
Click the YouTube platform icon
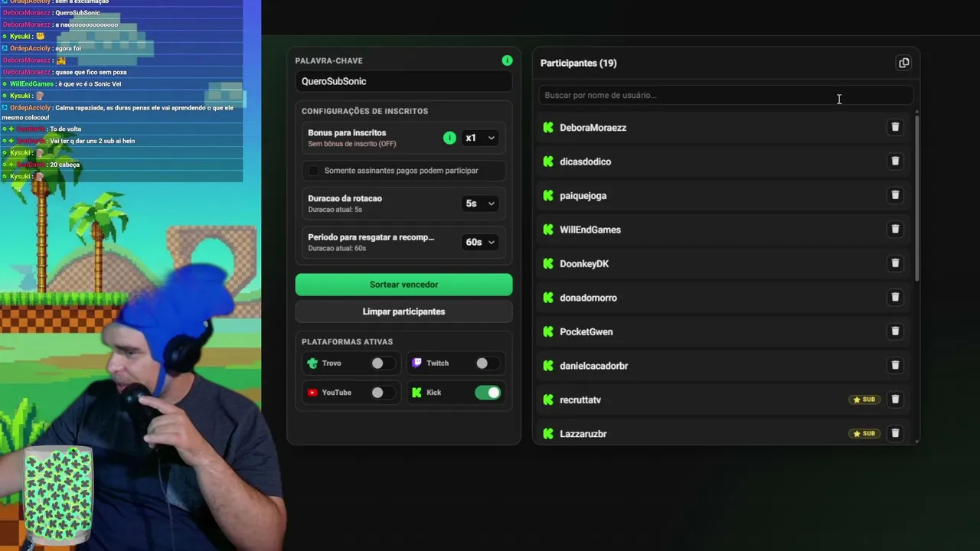312,393
